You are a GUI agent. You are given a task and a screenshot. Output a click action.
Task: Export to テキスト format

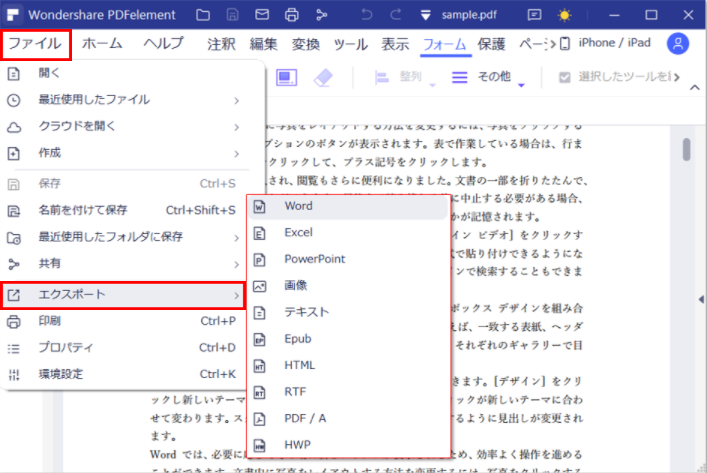click(348, 312)
